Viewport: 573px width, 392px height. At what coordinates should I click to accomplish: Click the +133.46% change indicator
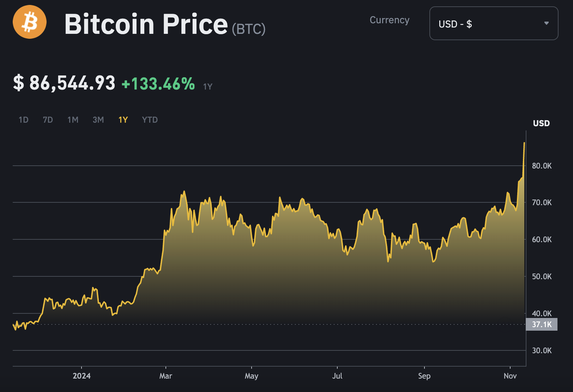[x=158, y=84]
